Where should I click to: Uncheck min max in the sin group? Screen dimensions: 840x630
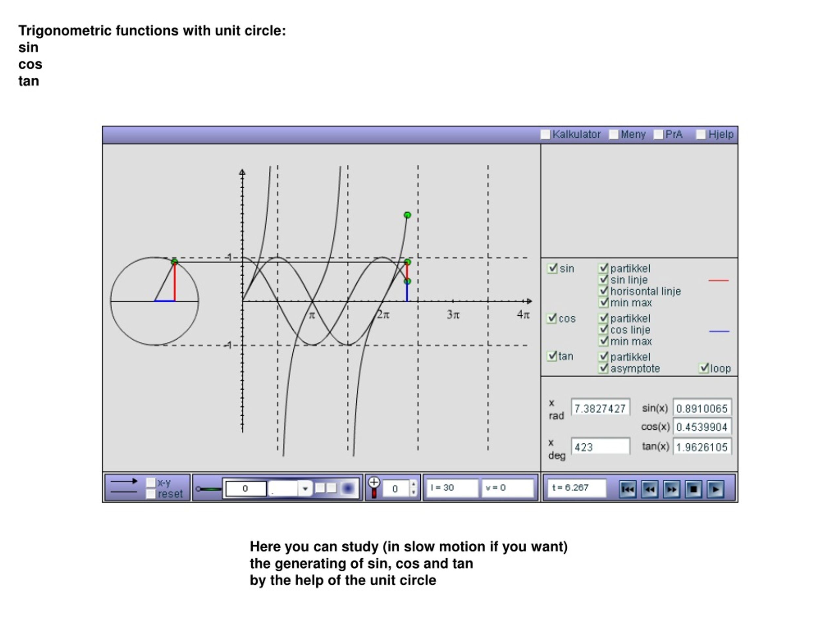pyautogui.click(x=603, y=303)
